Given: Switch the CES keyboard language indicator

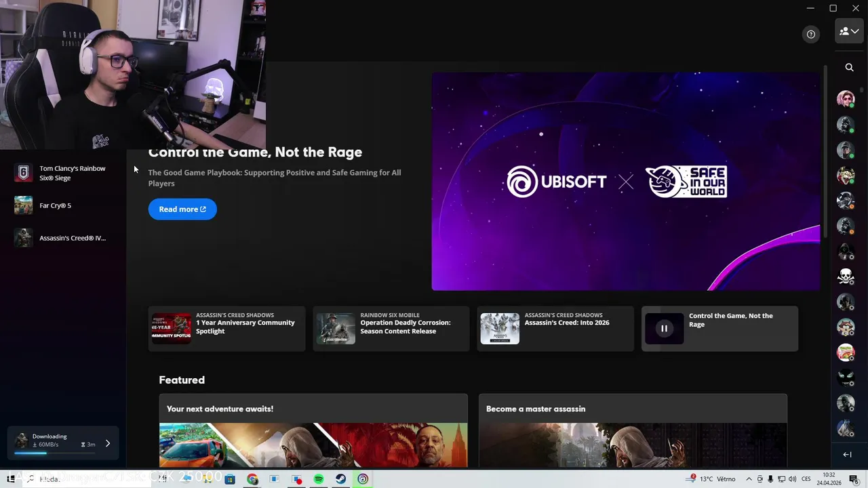Looking at the screenshot, I should click(806, 479).
